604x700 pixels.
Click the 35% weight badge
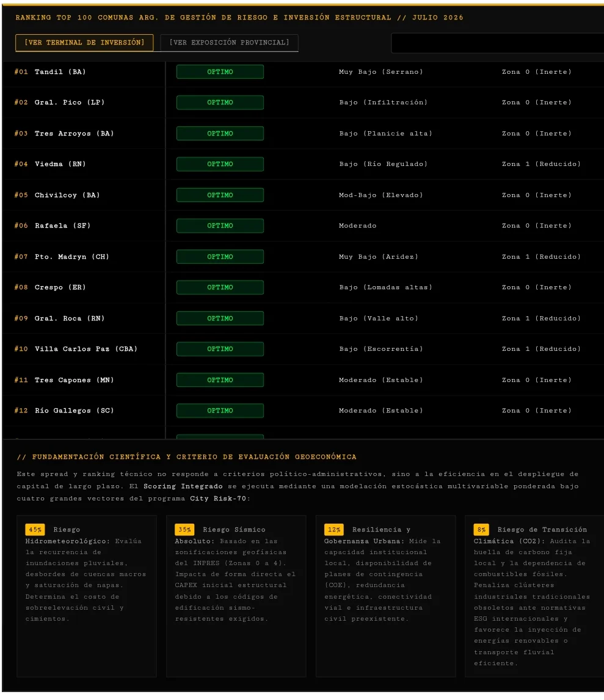184,530
